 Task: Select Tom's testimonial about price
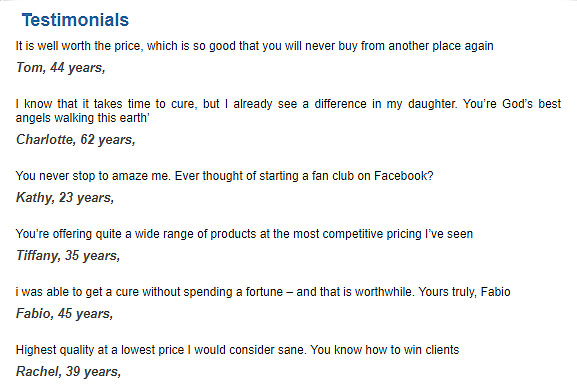pos(254,46)
